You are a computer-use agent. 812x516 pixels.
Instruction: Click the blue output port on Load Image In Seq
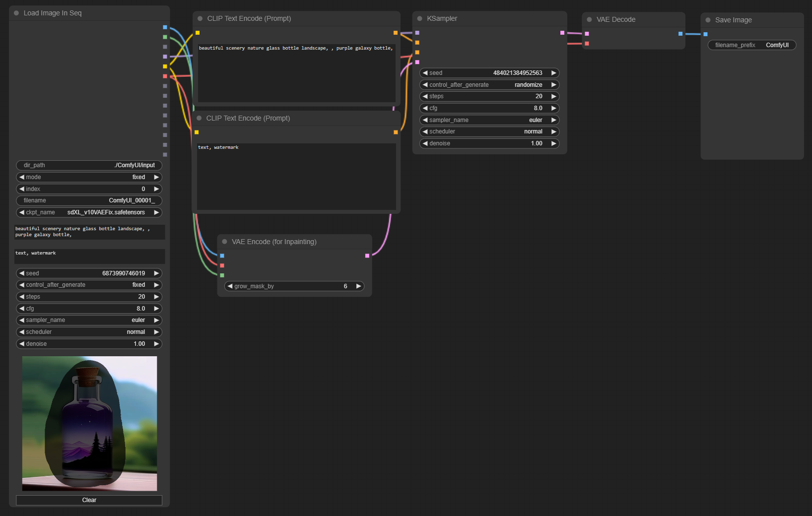pyautogui.click(x=165, y=27)
